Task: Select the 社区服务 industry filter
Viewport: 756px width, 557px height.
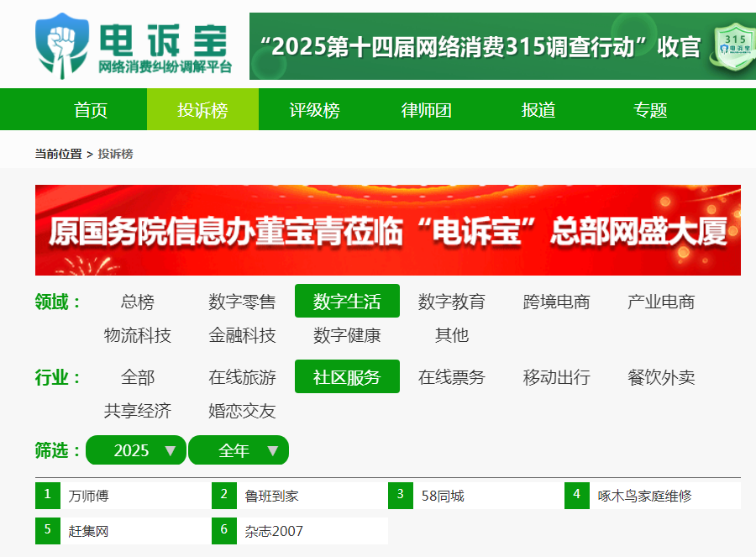Action: [347, 376]
